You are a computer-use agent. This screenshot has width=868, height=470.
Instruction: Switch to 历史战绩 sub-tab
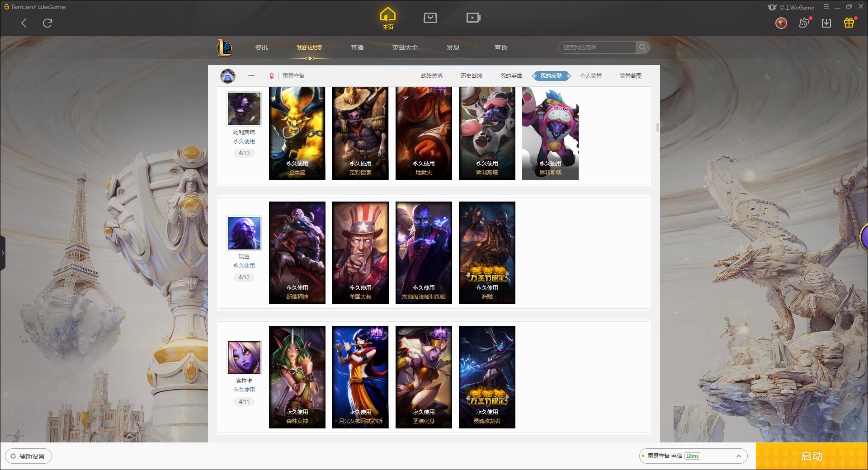click(x=472, y=76)
